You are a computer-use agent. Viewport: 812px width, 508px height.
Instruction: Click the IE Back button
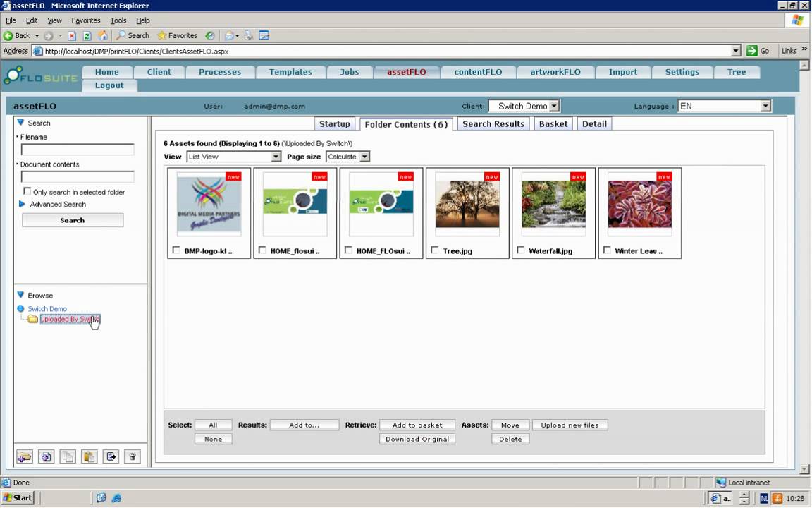click(17, 36)
